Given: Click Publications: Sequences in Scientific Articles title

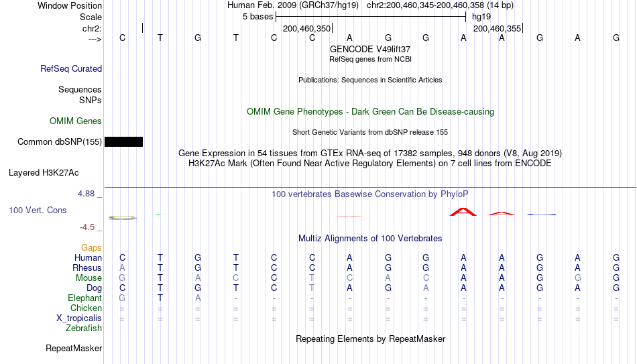Looking at the screenshot, I should point(370,80).
